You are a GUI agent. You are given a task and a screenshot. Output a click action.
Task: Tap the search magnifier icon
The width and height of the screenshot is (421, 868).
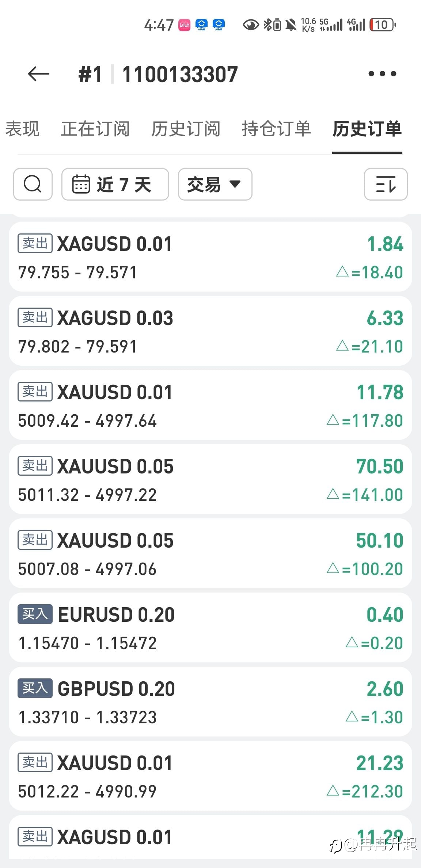(33, 184)
